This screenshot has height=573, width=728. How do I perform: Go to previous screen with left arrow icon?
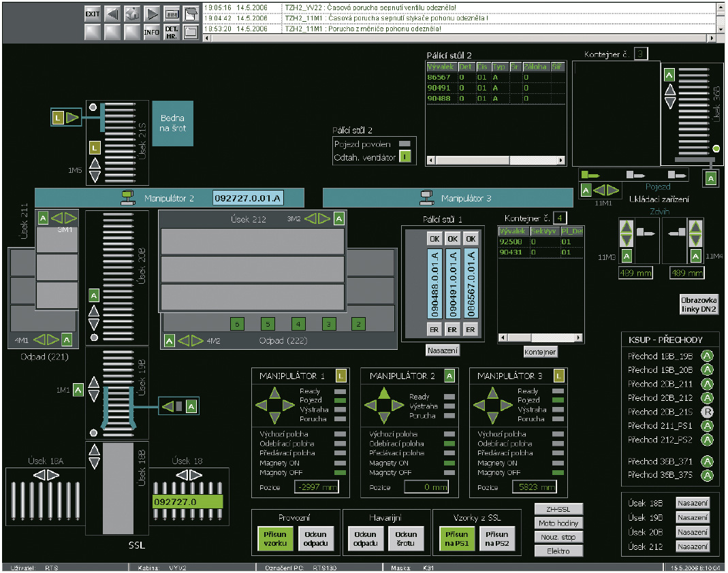click(x=112, y=14)
